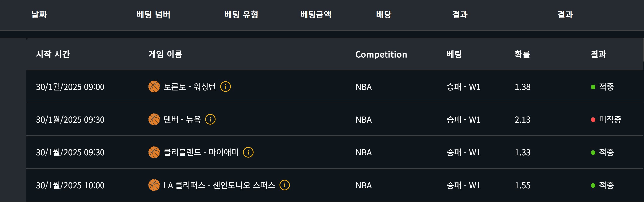
Task: Click the 베팅 유형 column header
Action: click(x=241, y=15)
